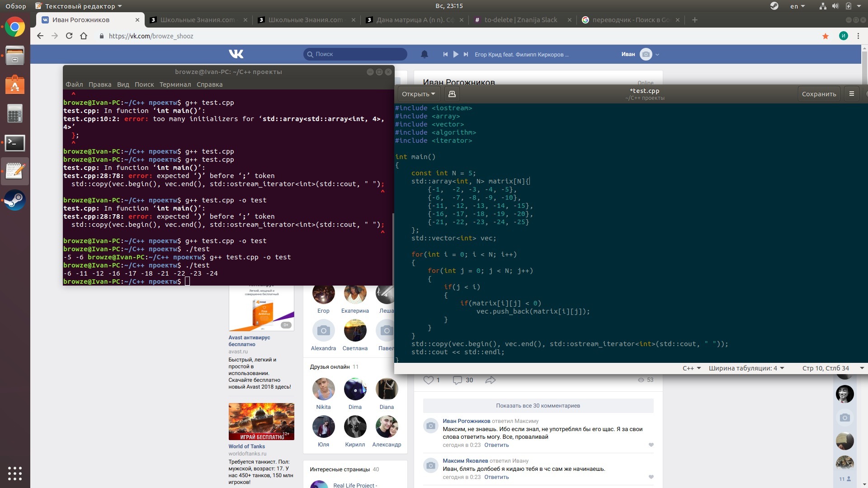This screenshot has width=868, height=488.
Task: Reload the browser page
Action: pyautogui.click(x=69, y=36)
